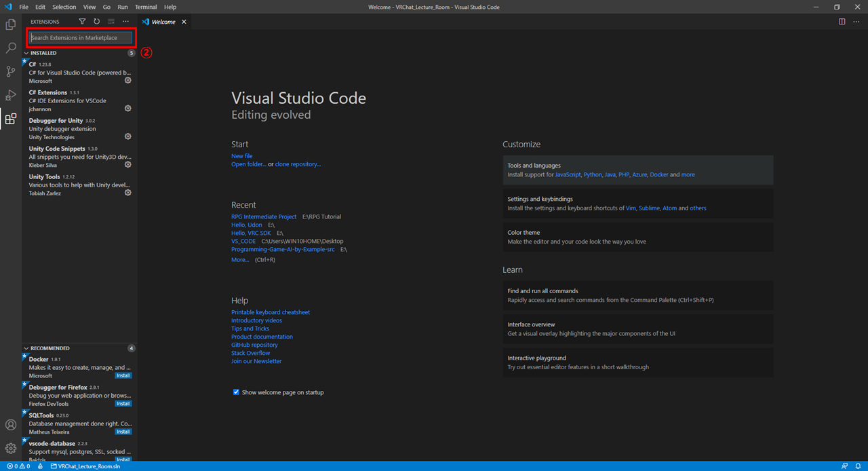Viewport: 868px width, 471px height.
Task: Open the File menu
Action: pos(24,7)
